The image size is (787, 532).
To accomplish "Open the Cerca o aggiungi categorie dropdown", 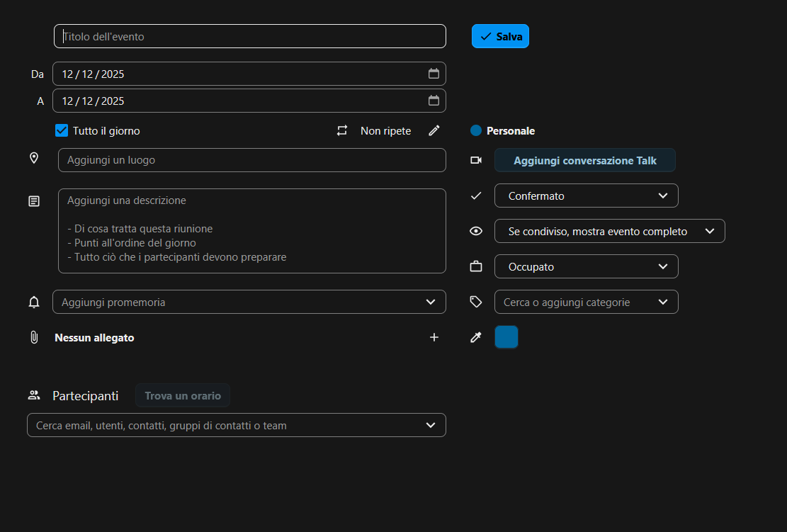I will [586, 302].
